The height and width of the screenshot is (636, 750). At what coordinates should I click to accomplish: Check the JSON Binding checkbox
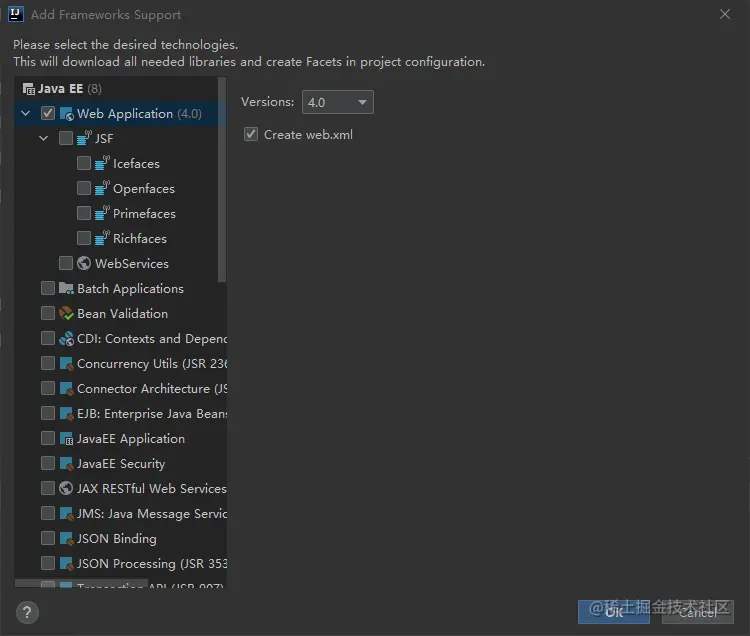[48, 538]
